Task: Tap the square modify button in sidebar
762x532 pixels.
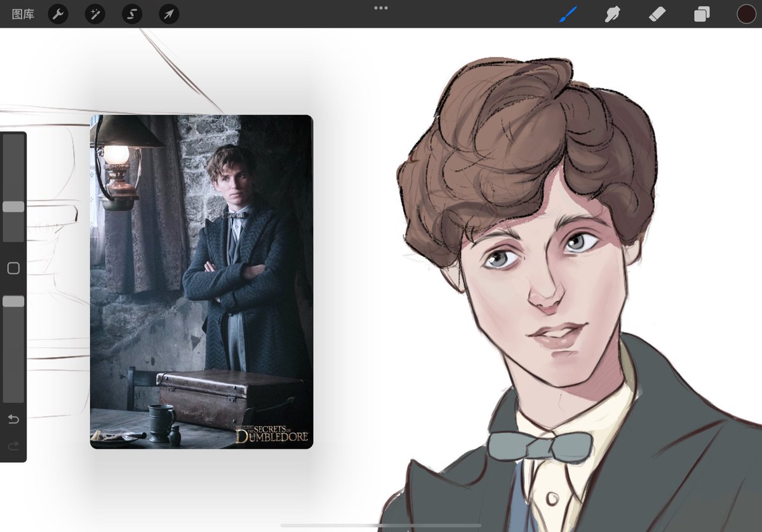Action: (x=13, y=269)
